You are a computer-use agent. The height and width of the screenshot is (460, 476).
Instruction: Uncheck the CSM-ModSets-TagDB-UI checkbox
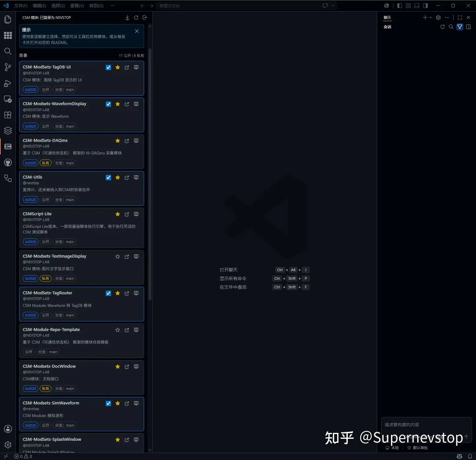click(108, 67)
